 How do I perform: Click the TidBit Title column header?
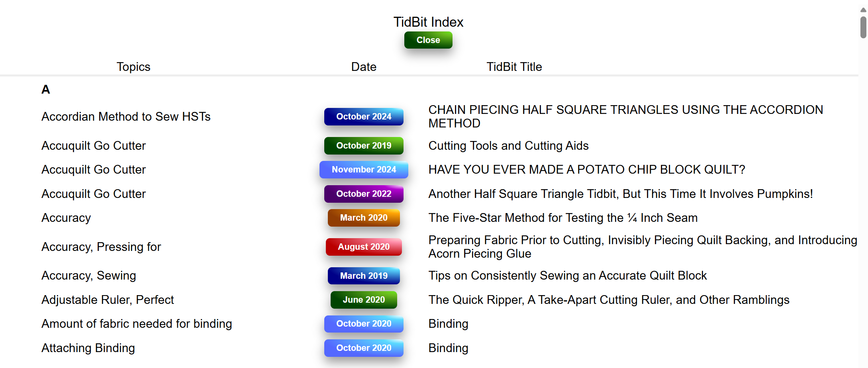tap(514, 67)
